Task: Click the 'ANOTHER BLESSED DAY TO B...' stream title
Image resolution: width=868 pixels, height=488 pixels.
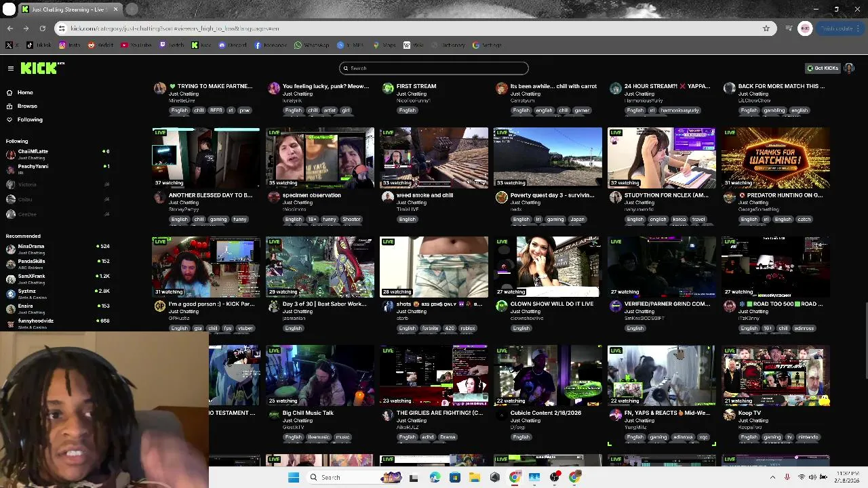Action: (210, 195)
